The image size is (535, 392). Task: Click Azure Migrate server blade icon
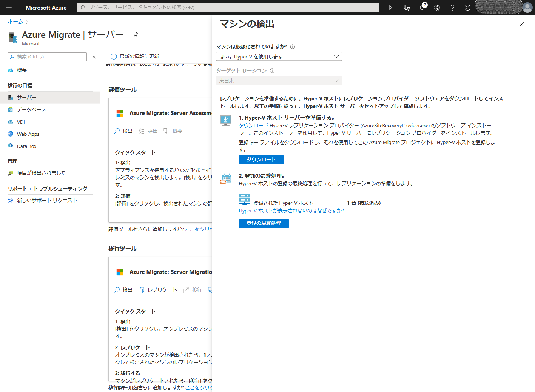click(13, 37)
